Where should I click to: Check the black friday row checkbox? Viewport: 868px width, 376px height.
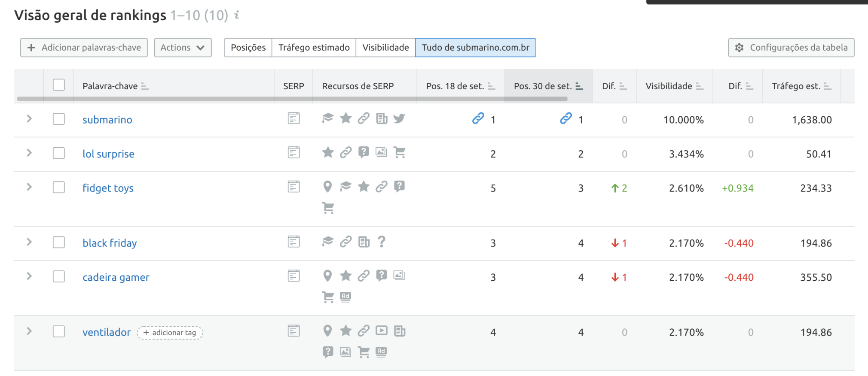pyautogui.click(x=59, y=243)
